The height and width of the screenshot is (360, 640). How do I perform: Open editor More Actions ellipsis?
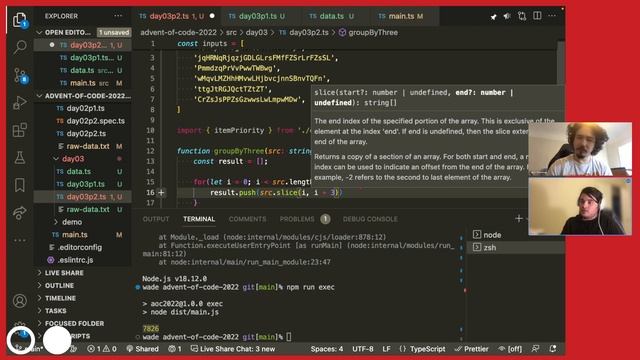552,16
